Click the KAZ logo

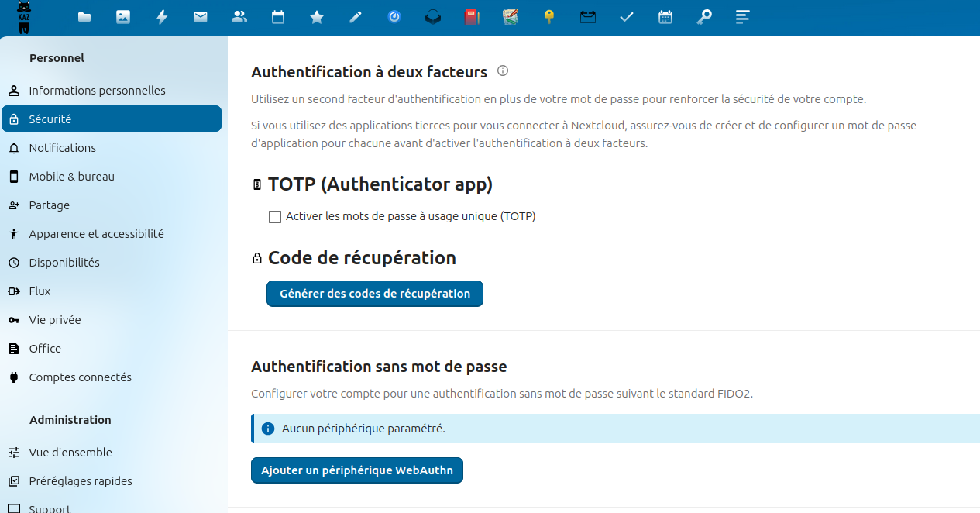24,17
